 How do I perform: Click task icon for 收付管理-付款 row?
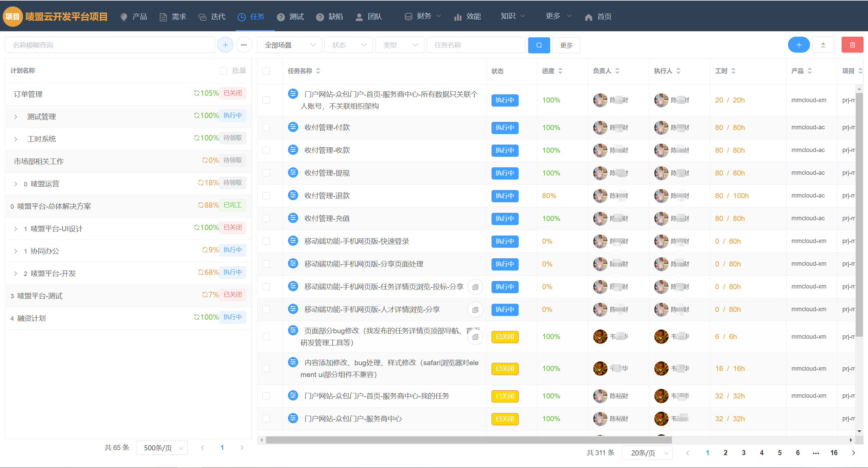click(293, 127)
